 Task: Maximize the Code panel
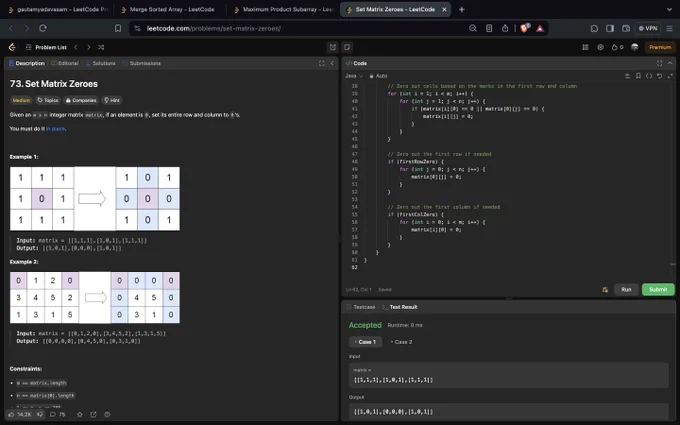(659, 63)
